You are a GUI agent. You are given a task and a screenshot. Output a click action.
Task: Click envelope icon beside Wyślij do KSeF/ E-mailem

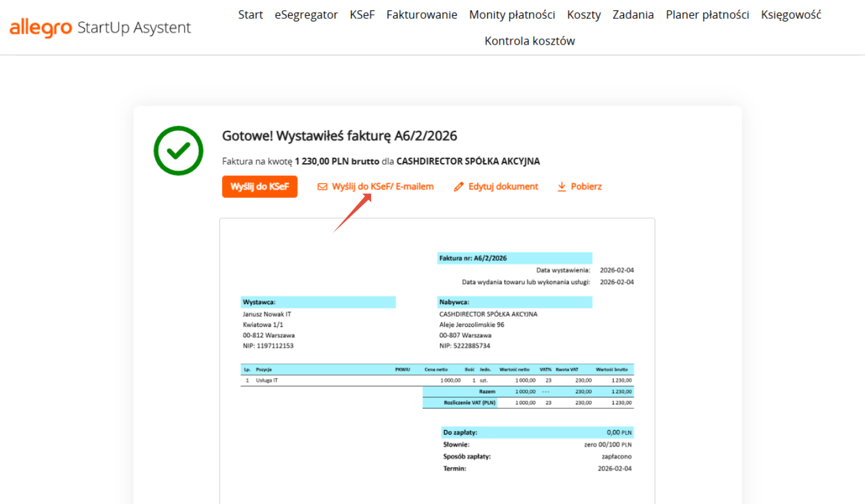click(322, 187)
